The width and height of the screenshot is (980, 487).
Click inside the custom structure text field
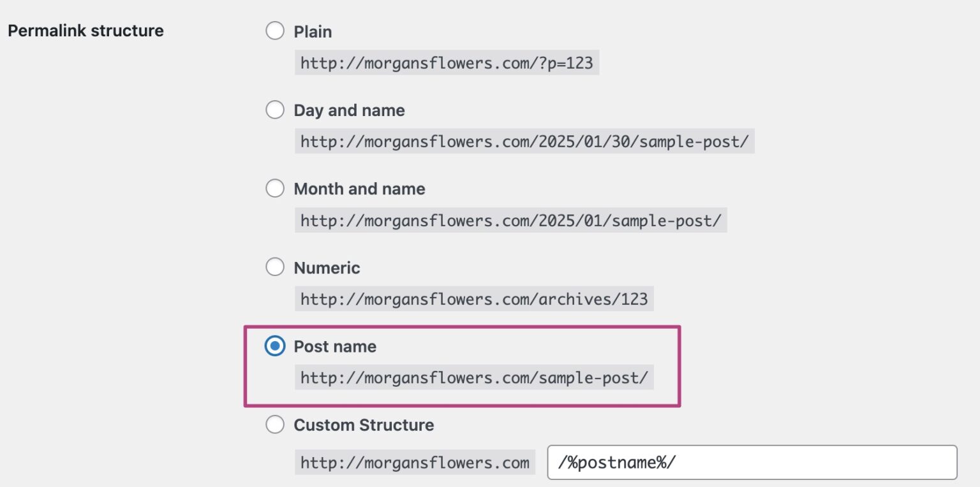pyautogui.click(x=750, y=462)
